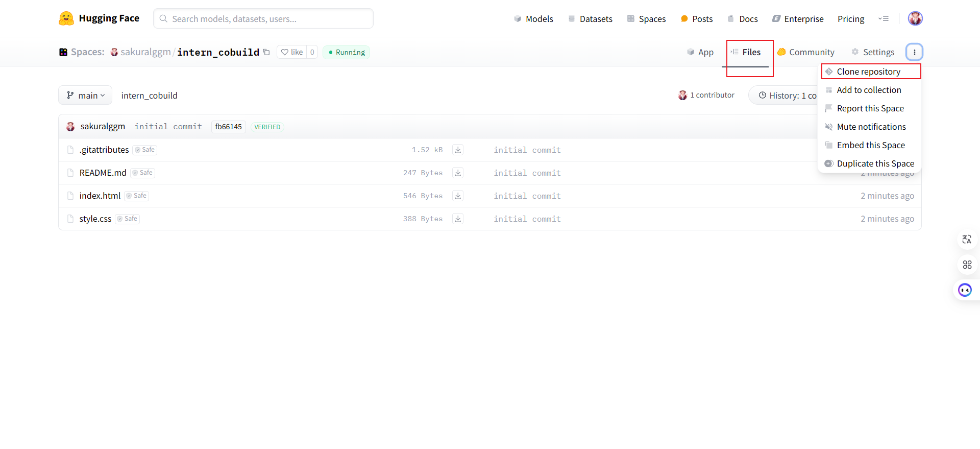Click the VERIFIED badge
Screen dimensions: 980x449
pos(267,127)
